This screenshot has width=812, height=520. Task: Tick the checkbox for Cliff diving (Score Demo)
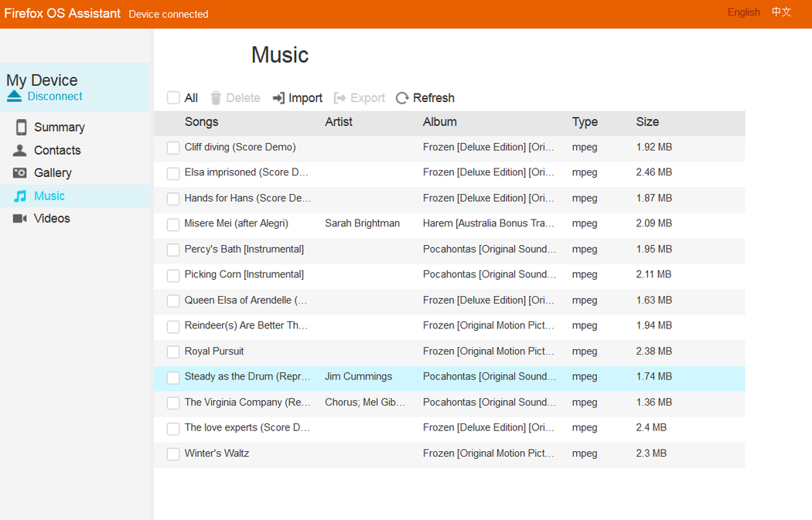(x=173, y=148)
